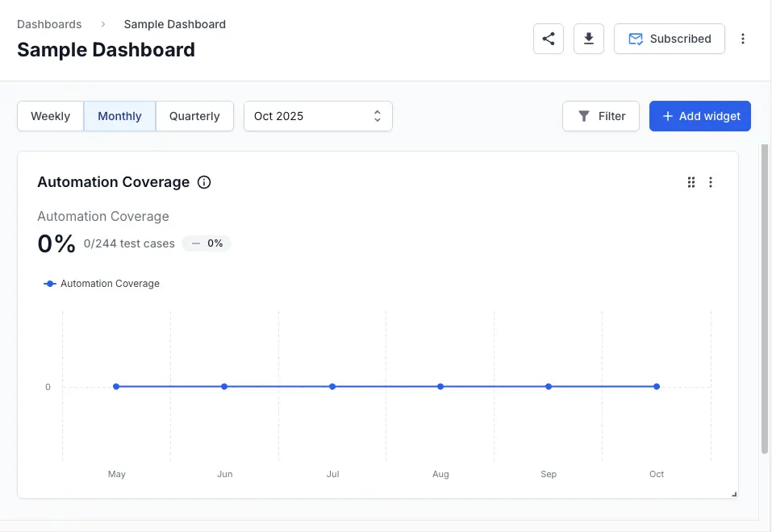The height and width of the screenshot is (532, 772).
Task: Click the share dashboard icon
Action: [x=549, y=39]
